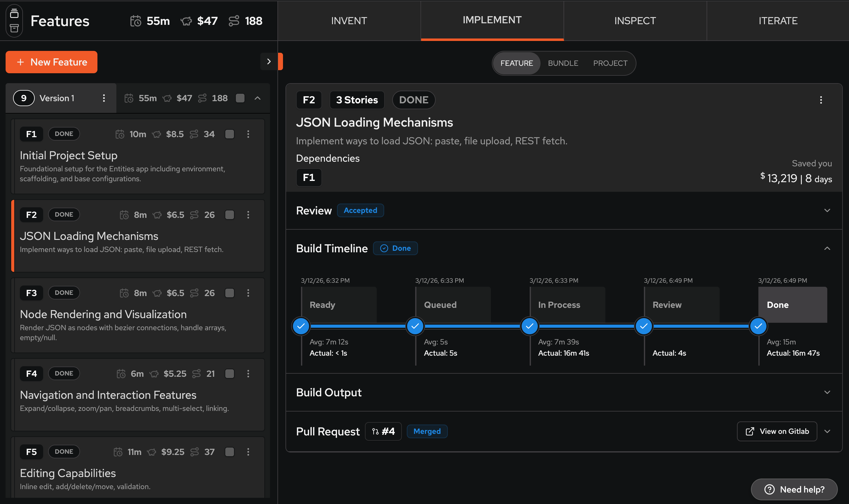849x504 pixels.
Task: Click the In Process timeline checkpoint
Action: click(x=529, y=326)
